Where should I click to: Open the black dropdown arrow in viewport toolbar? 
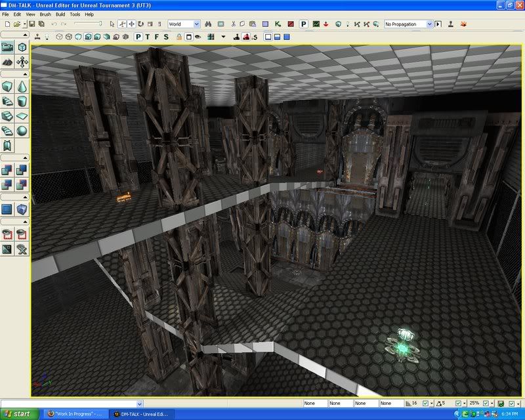223,37
